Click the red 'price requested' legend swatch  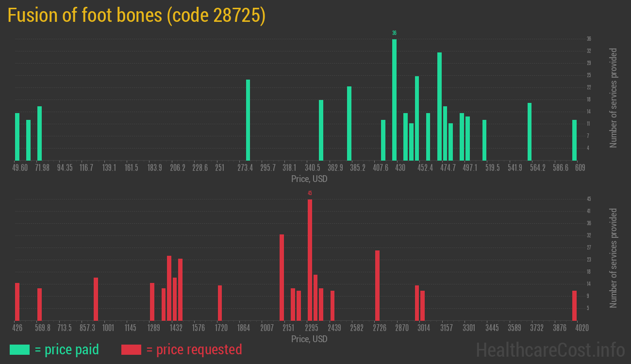pyautogui.click(x=131, y=349)
